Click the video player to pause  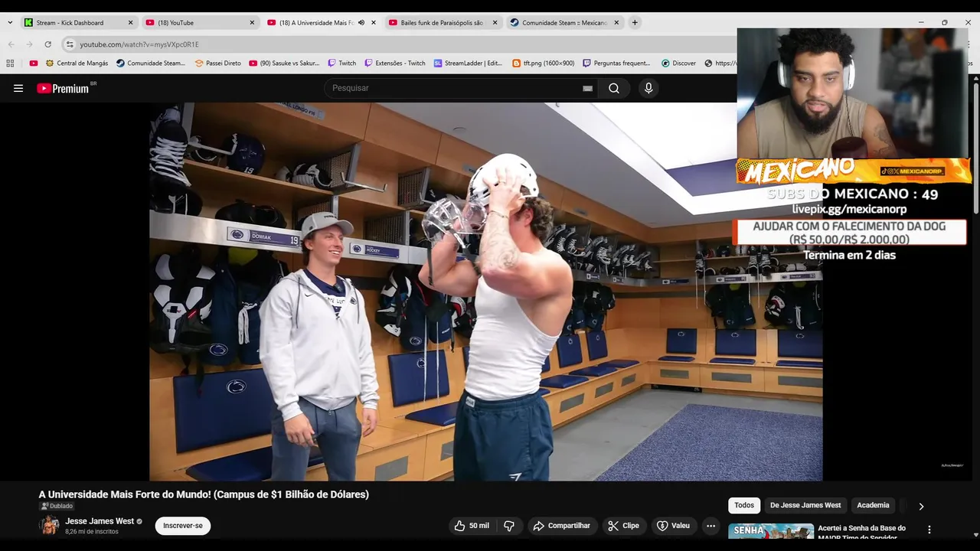485,292
